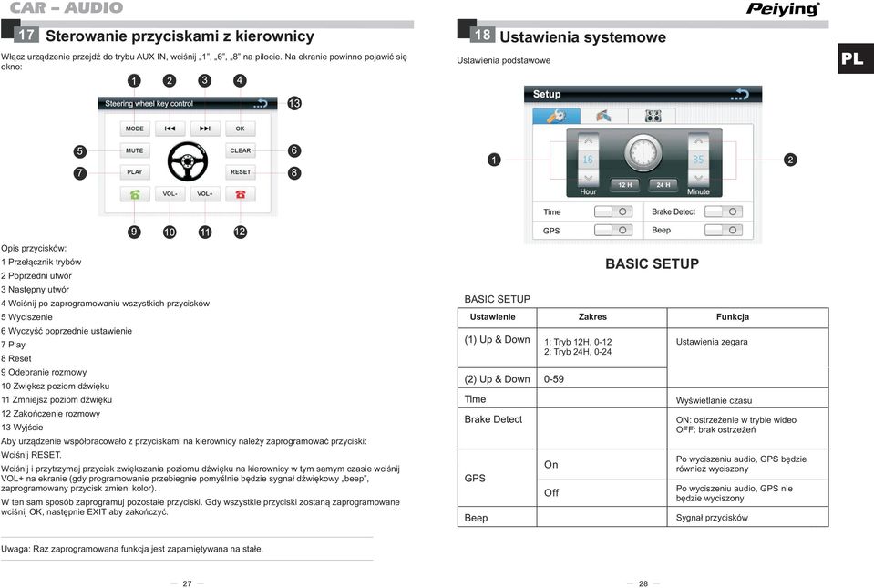Screen dimensions: 874x588
Task: Click the 'Zakres' table header
Action: [x=592, y=316]
